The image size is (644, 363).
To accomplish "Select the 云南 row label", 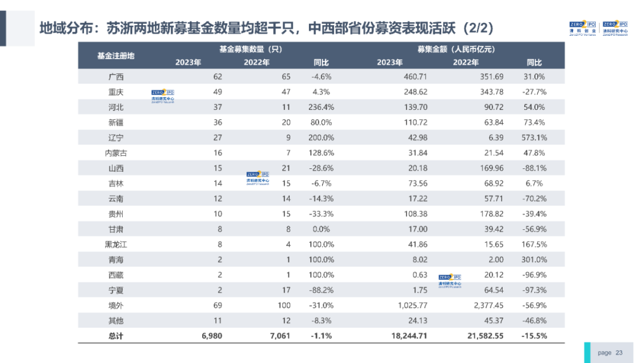I will pyautogui.click(x=116, y=199).
